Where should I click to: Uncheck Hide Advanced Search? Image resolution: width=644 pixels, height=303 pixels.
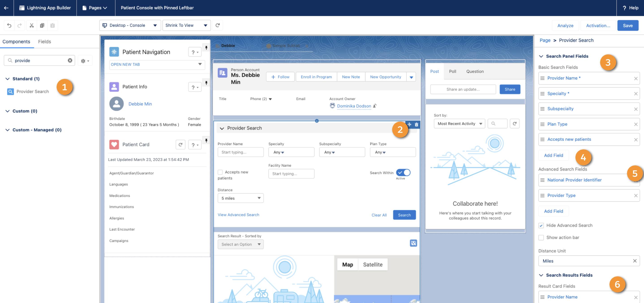coord(541,225)
